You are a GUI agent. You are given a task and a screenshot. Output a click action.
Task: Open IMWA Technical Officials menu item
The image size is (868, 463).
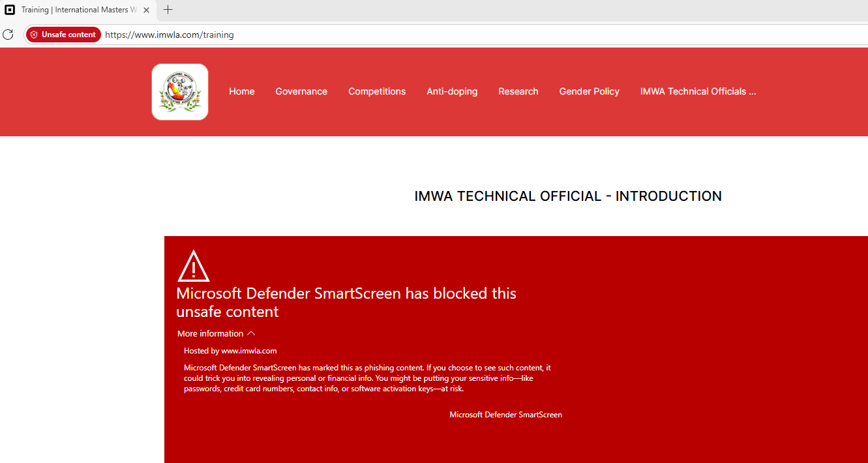click(x=698, y=91)
